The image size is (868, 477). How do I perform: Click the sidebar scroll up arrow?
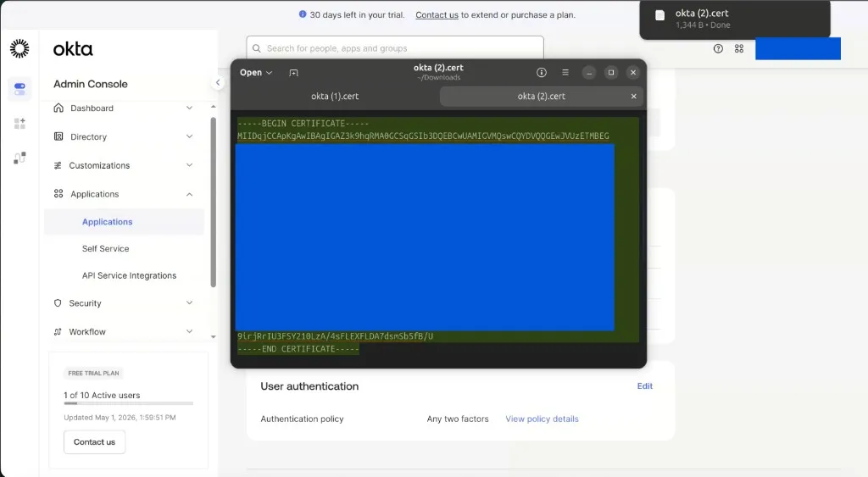coord(213,106)
